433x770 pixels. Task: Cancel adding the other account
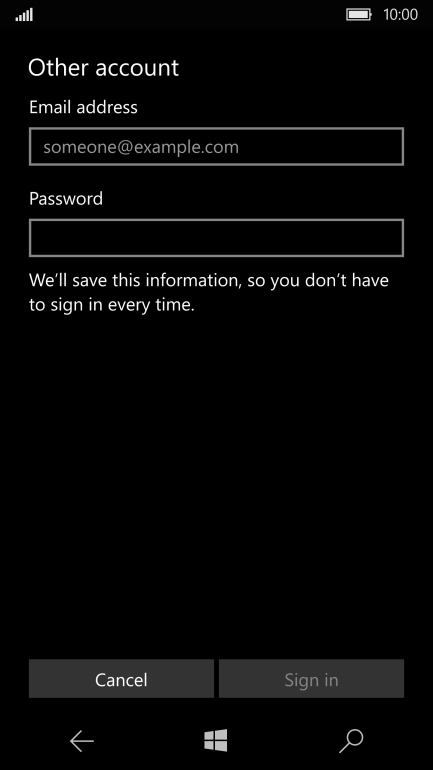pyautogui.click(x=121, y=679)
